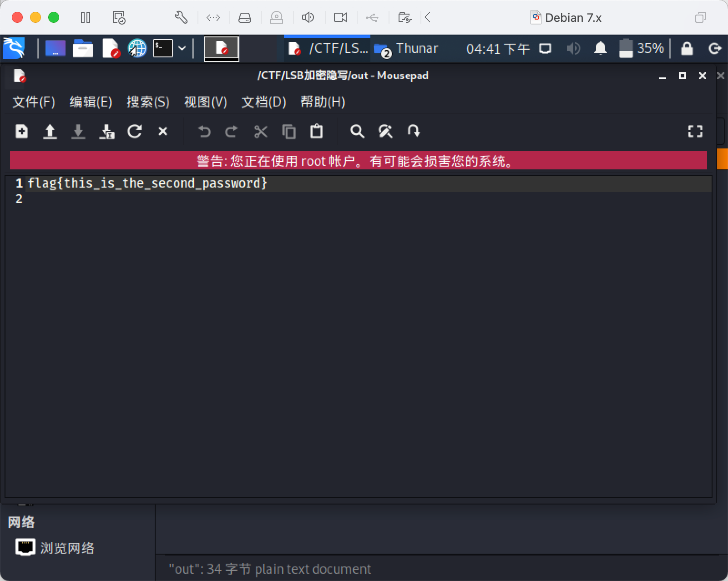
Task: Close the Mousepad window
Action: (703, 76)
